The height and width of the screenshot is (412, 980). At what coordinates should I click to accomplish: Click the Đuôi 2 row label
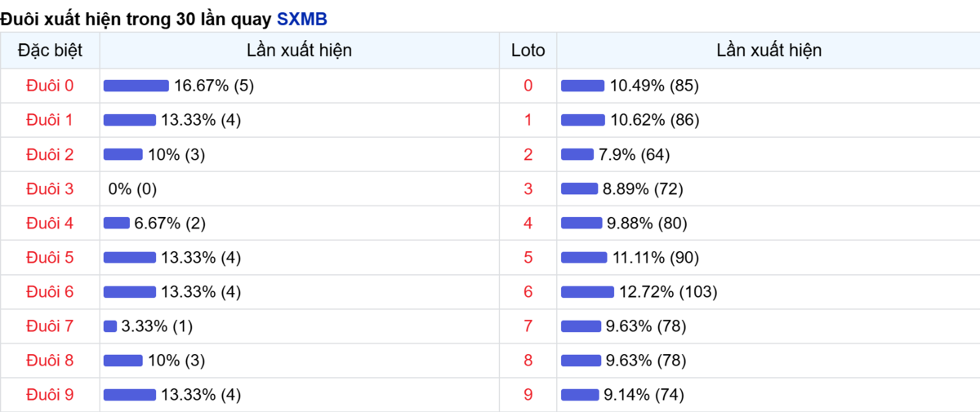(x=50, y=155)
